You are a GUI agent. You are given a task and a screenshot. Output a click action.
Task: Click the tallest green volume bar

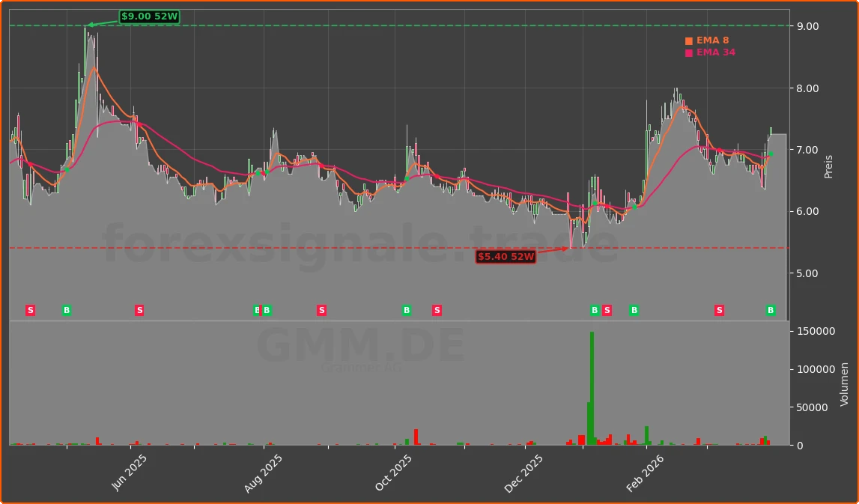click(592, 389)
